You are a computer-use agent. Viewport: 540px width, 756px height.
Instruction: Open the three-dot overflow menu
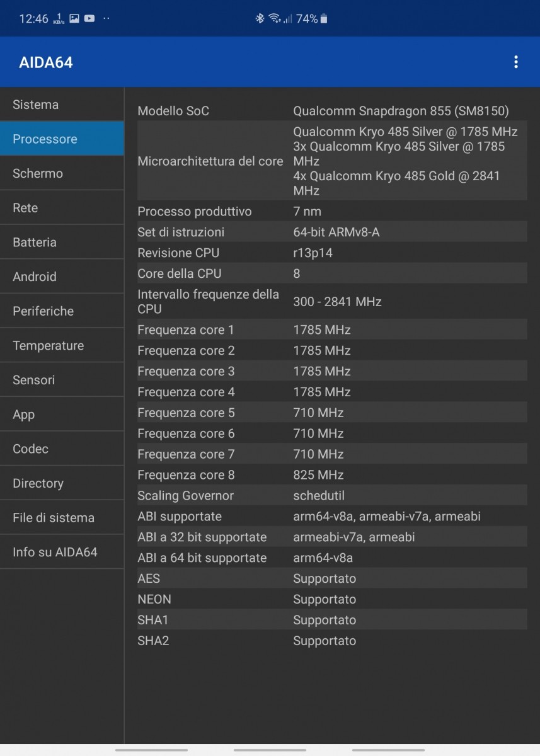coord(516,62)
